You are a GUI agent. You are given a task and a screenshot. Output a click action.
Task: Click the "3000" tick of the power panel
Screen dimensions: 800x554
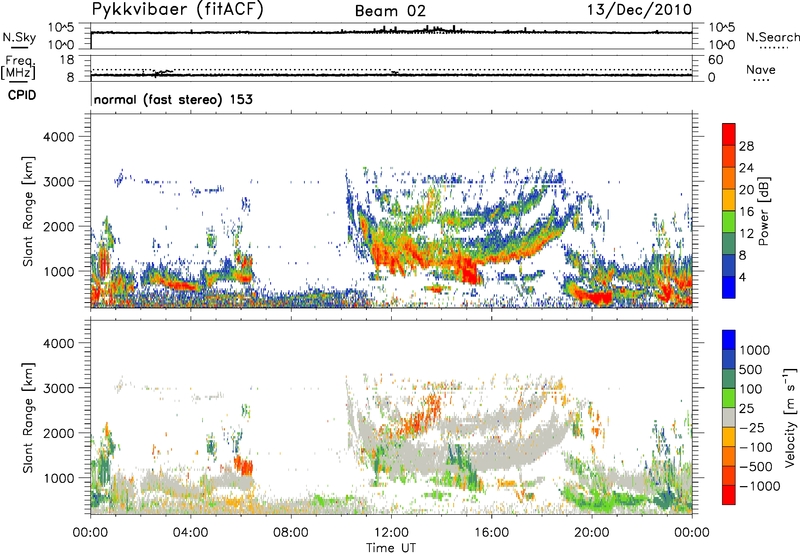click(58, 182)
